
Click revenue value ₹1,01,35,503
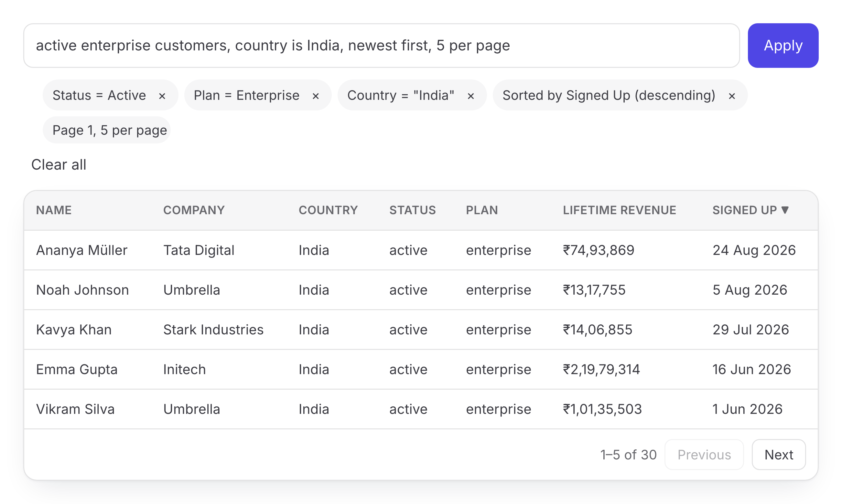tap(602, 409)
